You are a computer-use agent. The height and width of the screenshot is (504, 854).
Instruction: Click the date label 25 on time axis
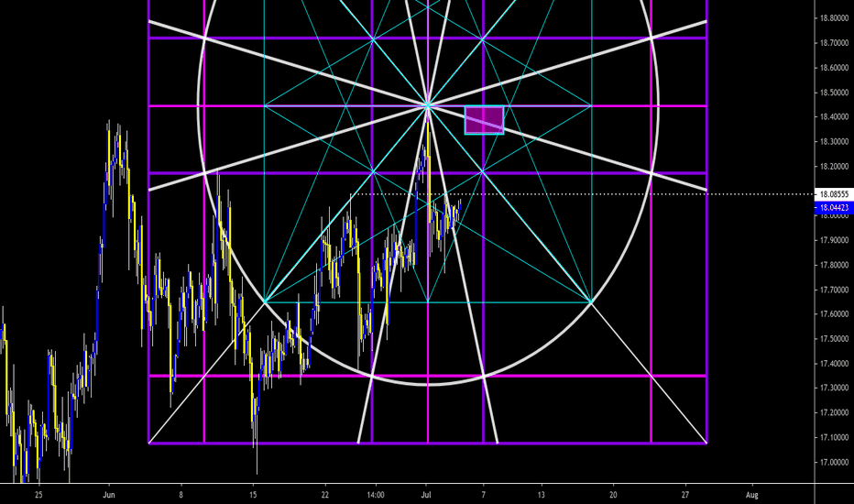click(38, 495)
